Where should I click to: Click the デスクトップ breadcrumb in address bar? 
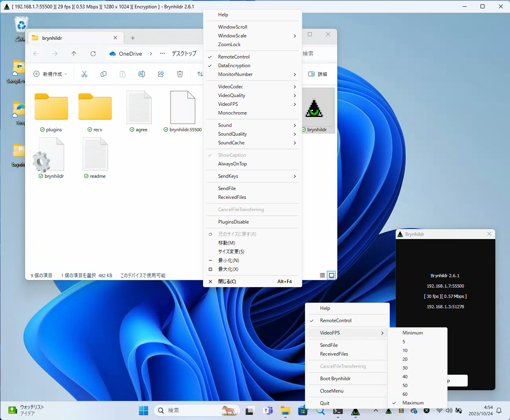[x=184, y=54]
